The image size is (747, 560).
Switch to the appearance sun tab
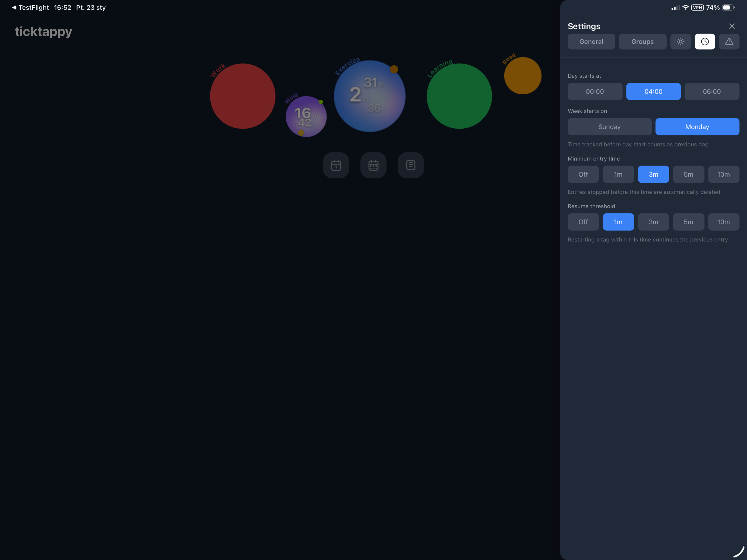(680, 42)
